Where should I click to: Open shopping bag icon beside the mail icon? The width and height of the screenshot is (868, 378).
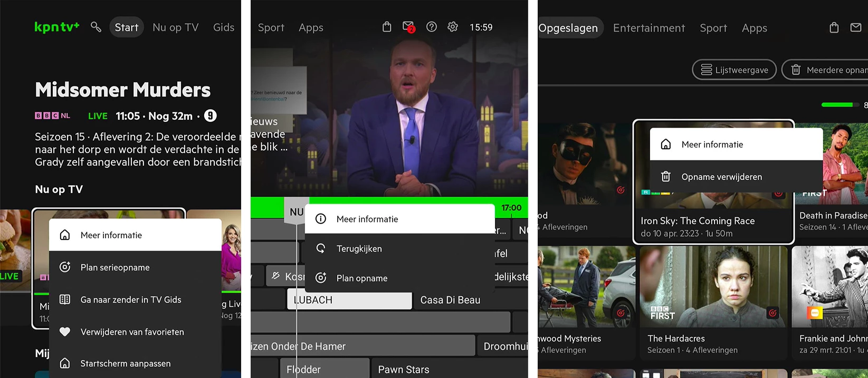point(387,27)
